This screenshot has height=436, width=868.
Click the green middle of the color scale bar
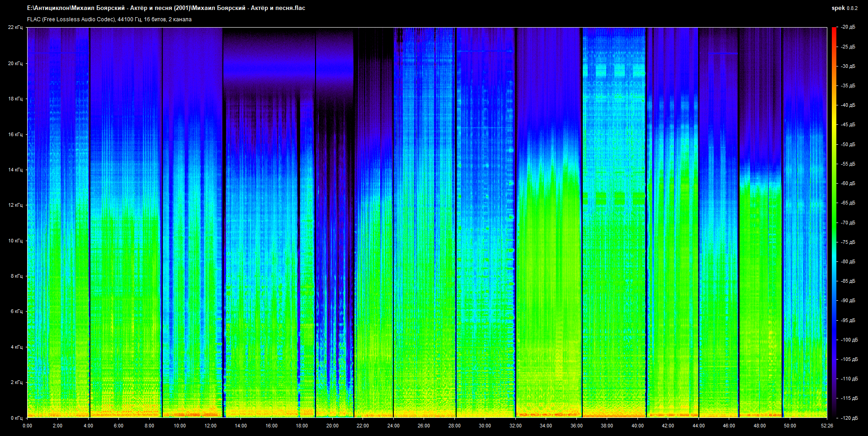pyautogui.click(x=834, y=223)
